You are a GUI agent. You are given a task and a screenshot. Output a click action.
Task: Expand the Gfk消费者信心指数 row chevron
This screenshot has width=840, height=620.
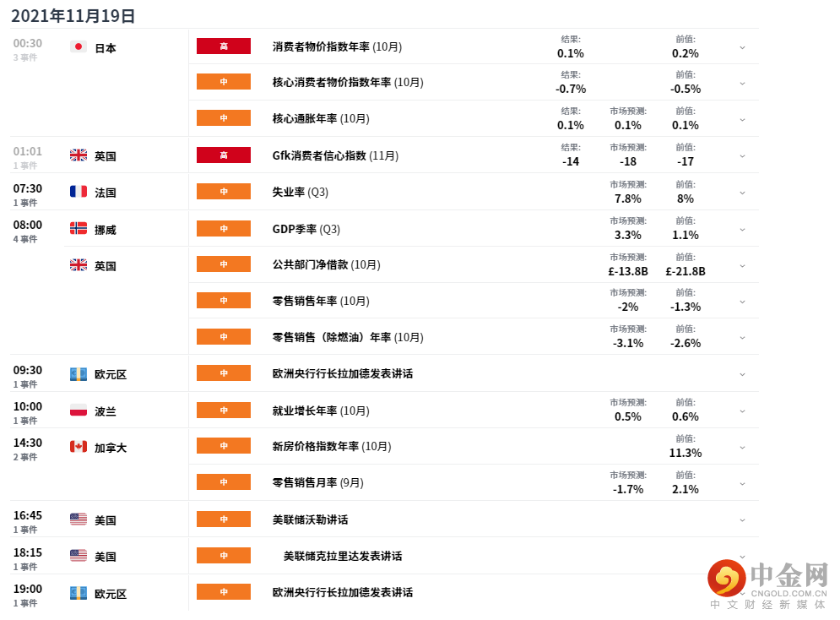743,156
